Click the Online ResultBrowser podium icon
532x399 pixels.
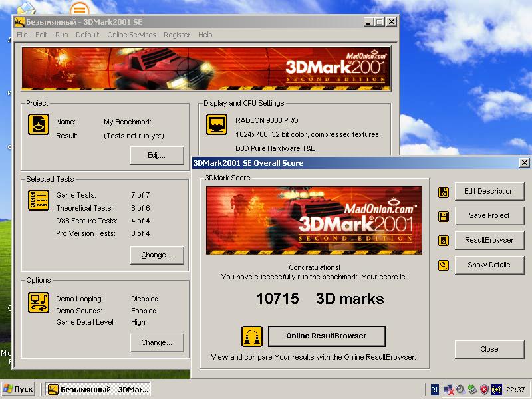252,336
